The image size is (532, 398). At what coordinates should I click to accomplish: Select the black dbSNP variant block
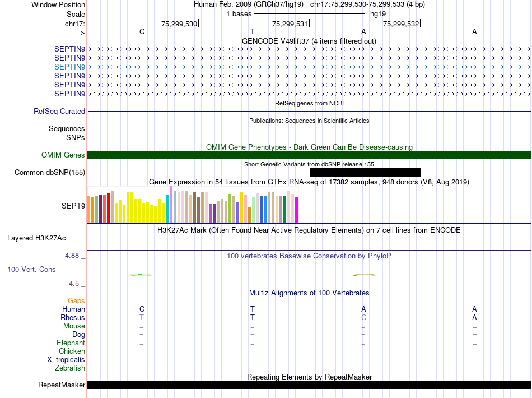click(365, 172)
